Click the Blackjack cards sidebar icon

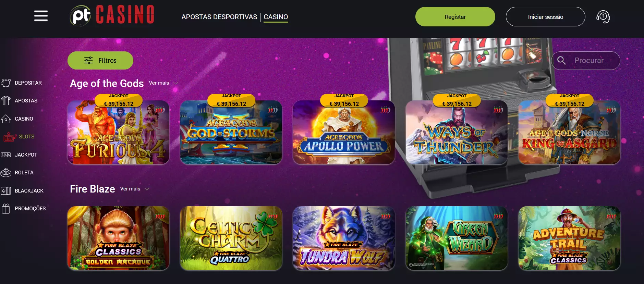(x=6, y=191)
